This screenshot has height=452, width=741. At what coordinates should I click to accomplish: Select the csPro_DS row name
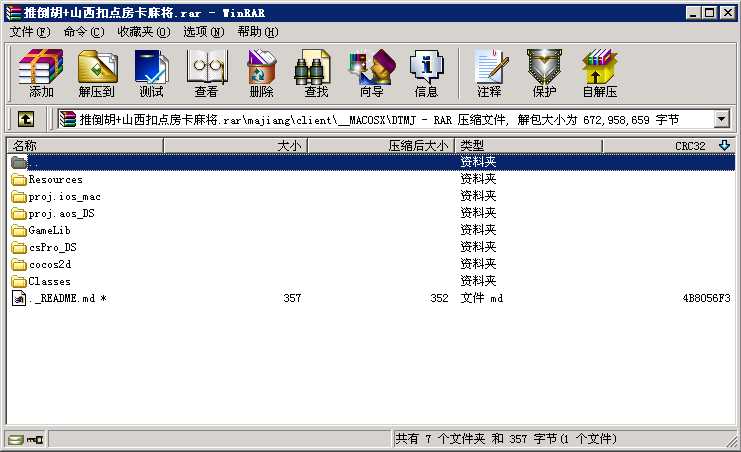click(52, 248)
